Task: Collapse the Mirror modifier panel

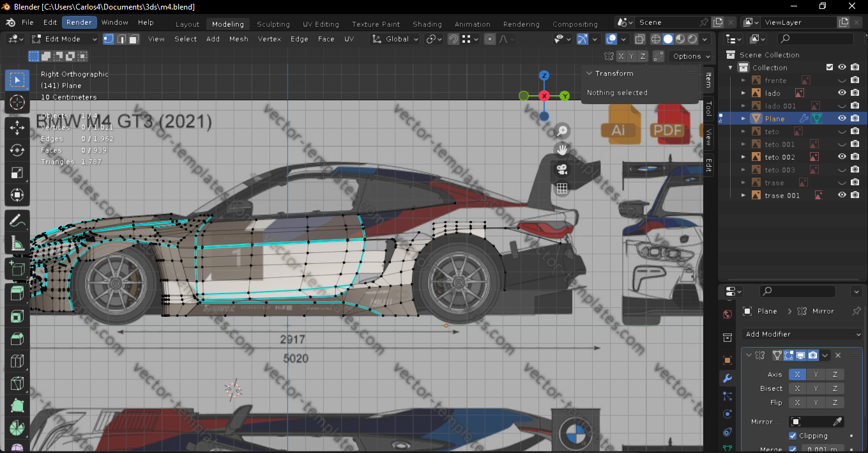Action: point(749,355)
